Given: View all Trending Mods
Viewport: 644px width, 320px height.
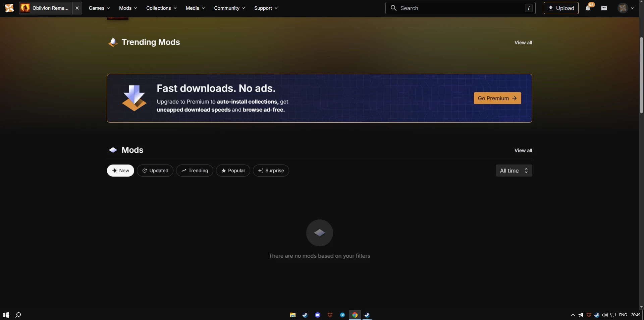Looking at the screenshot, I should click(523, 43).
